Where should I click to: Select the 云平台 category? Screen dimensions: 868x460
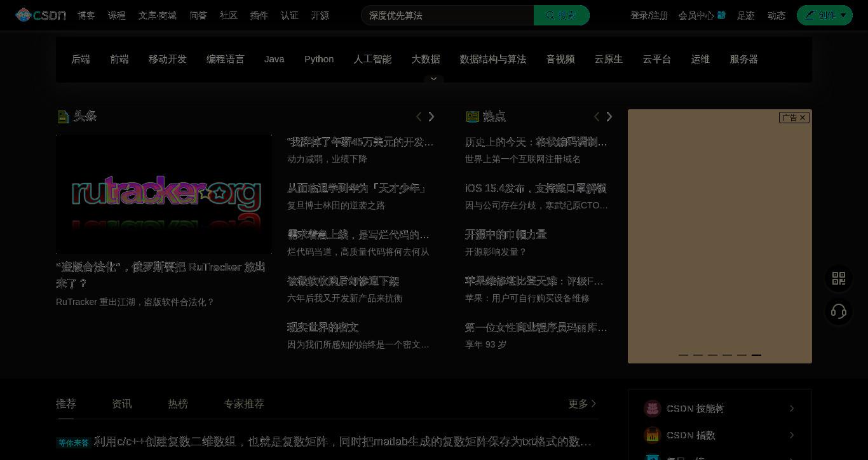coord(657,59)
